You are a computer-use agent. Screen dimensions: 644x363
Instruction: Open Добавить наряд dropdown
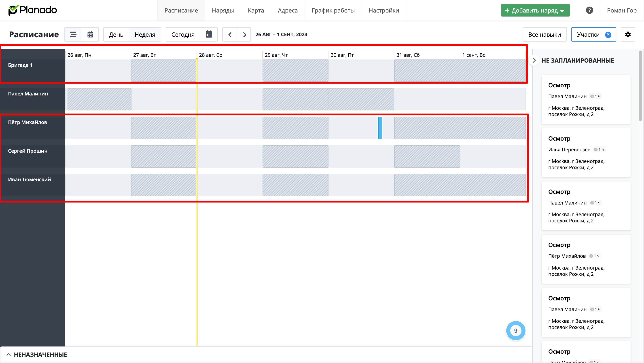tap(535, 11)
